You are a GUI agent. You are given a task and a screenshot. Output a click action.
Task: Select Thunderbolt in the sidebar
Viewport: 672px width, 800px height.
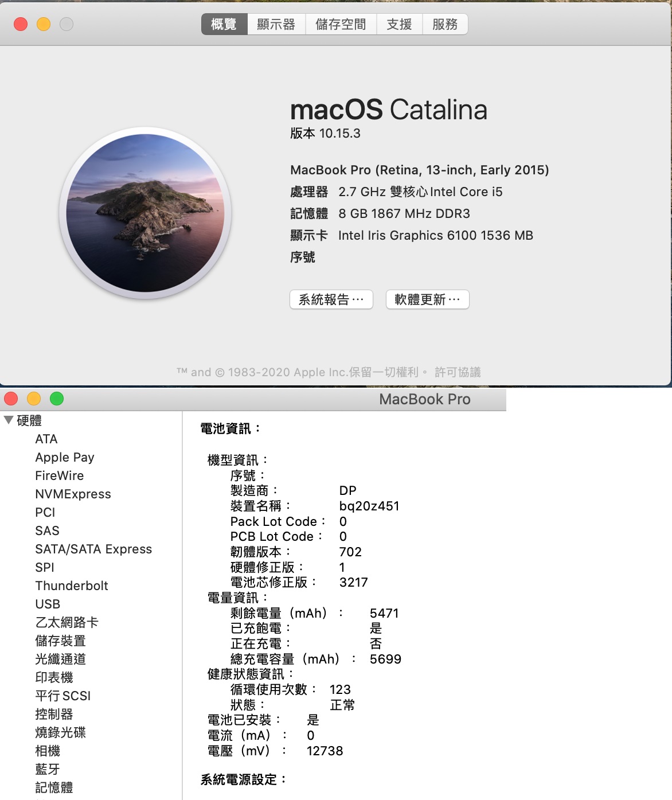coord(72,586)
